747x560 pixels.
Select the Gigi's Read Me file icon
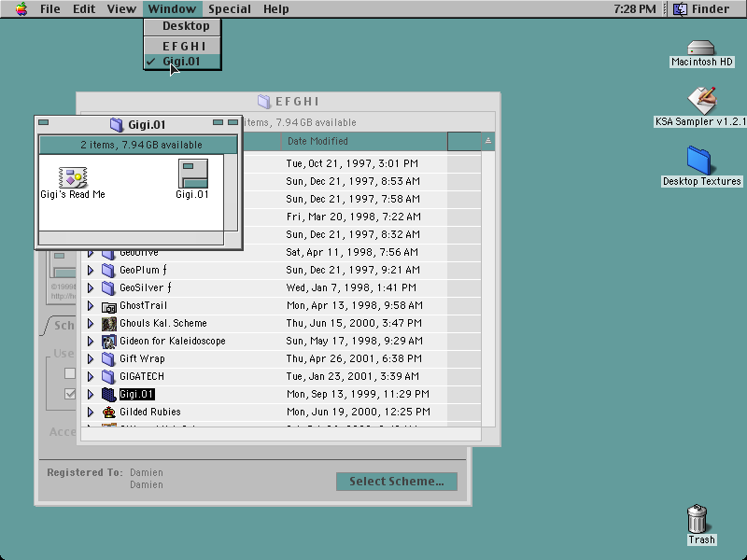pos(73,177)
